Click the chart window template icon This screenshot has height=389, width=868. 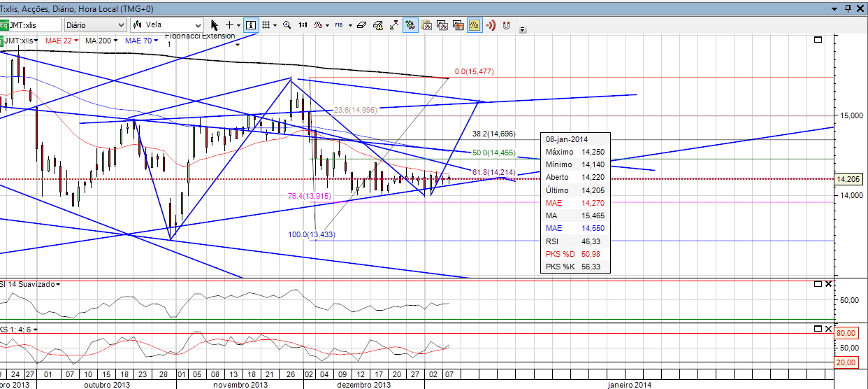point(442,24)
